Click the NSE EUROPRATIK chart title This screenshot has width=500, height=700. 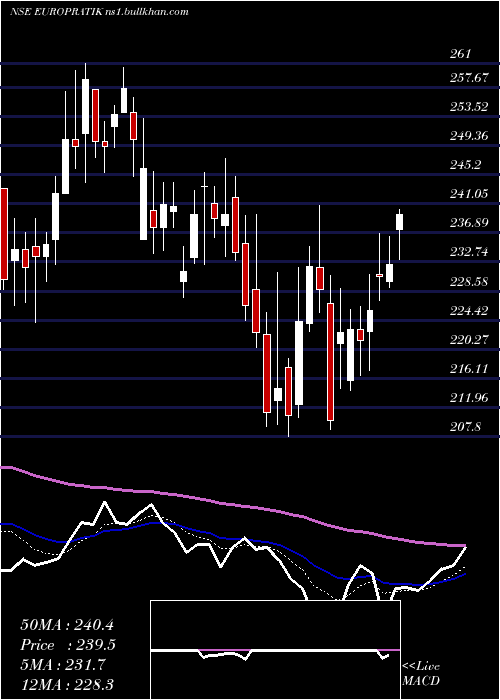(x=99, y=12)
